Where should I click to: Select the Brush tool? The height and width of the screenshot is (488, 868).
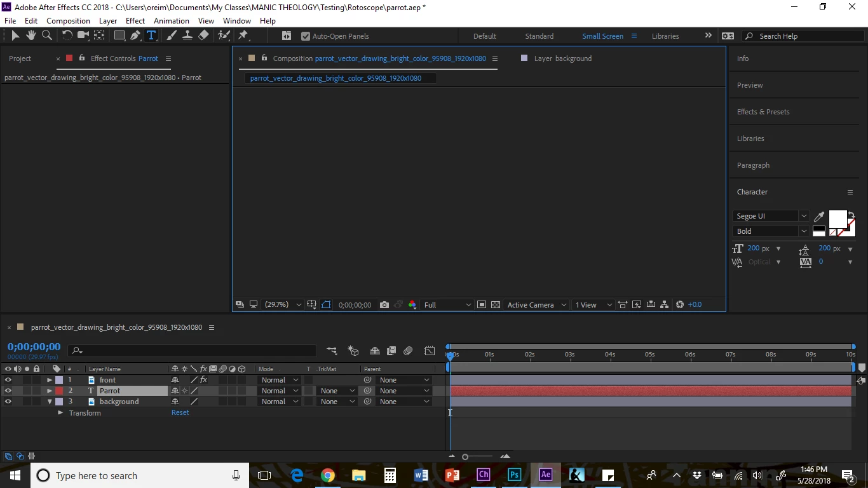coord(172,36)
